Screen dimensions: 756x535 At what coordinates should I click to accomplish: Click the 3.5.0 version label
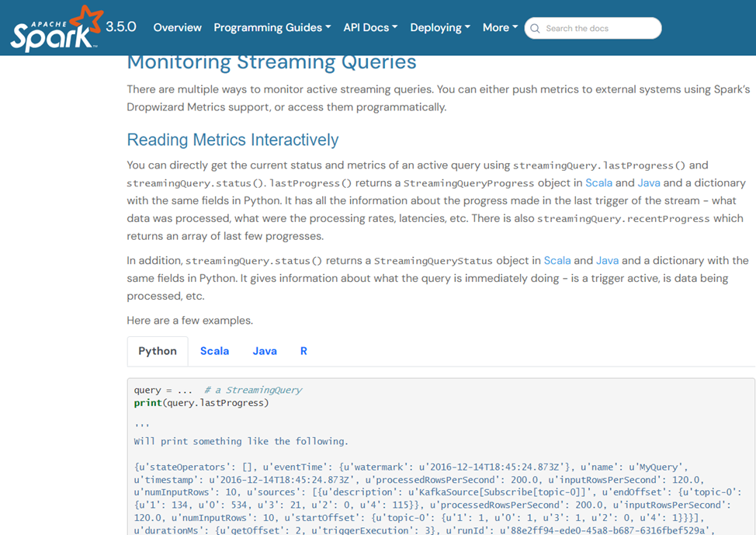click(121, 26)
